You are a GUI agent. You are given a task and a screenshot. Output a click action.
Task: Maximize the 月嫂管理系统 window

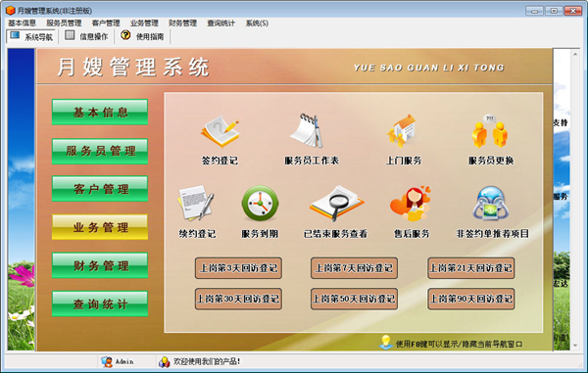point(554,11)
